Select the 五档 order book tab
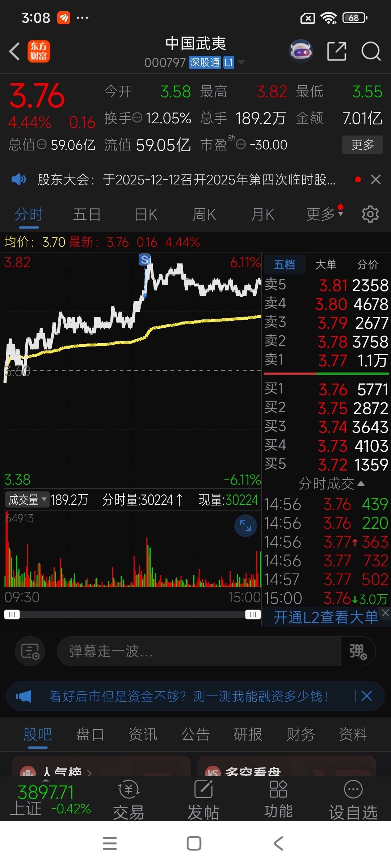391x868 pixels. [x=285, y=264]
